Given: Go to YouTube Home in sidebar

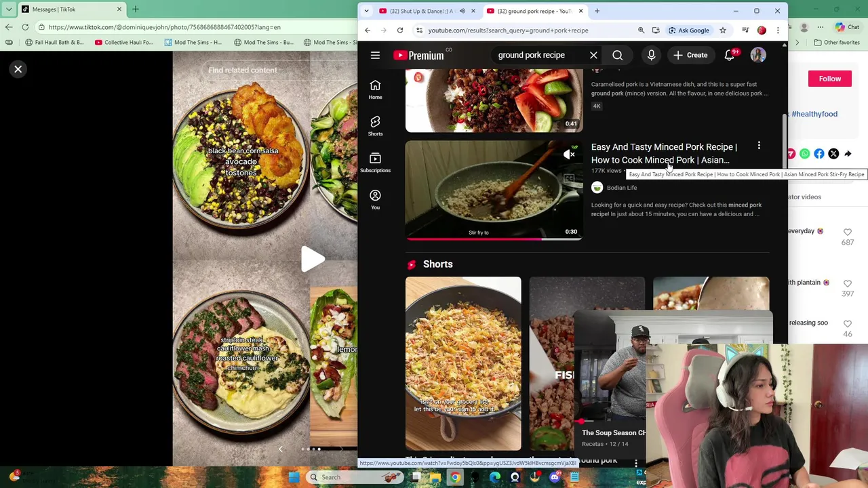Looking at the screenshot, I should pos(375,89).
